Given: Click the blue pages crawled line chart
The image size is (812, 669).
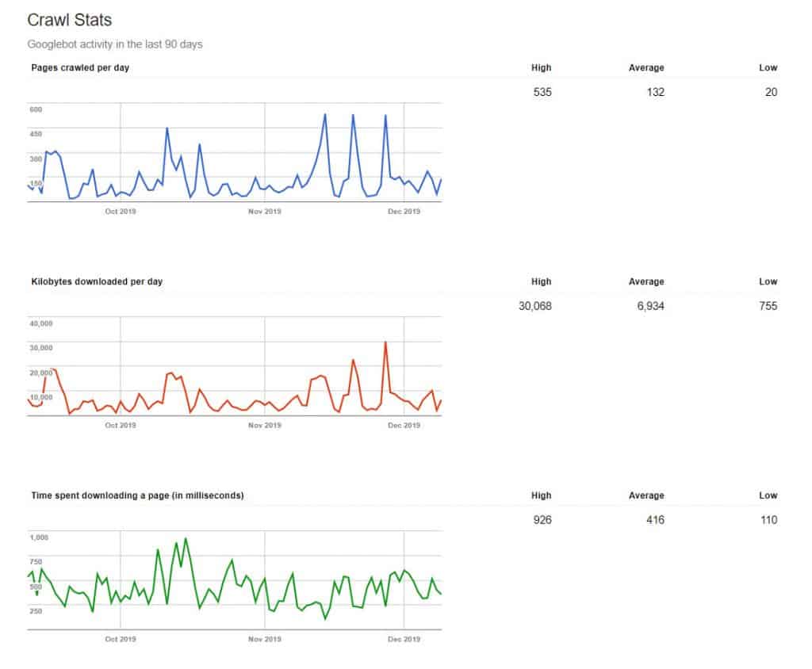Looking at the screenshot, I should point(235,153).
